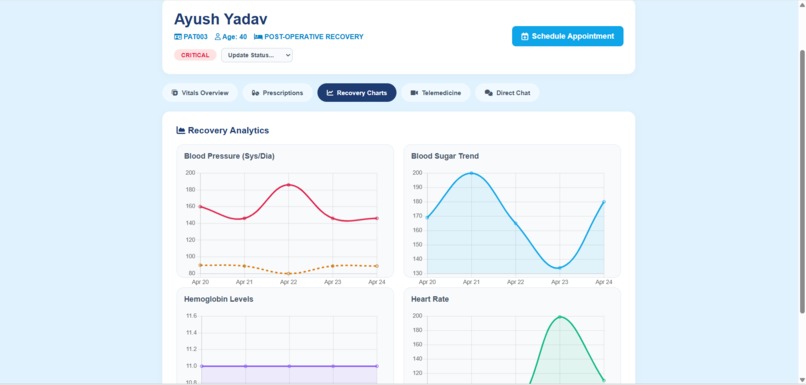Screen dimensions: 806x385
Task: Click the pills icon on Prescriptions tab
Action: coord(255,93)
